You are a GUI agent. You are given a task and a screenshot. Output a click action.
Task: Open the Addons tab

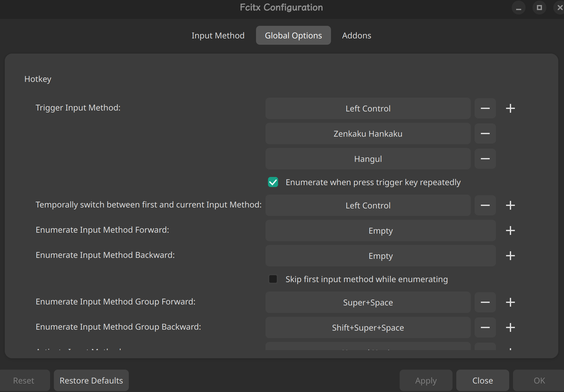(356, 35)
